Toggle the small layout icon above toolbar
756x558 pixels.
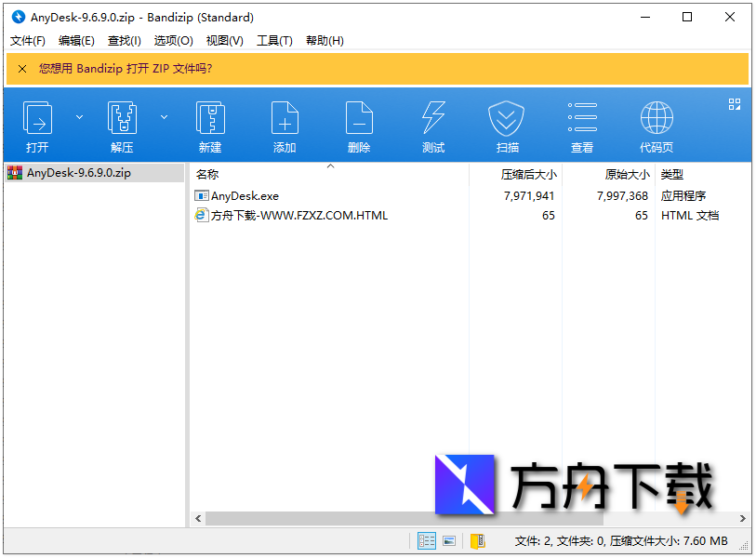pyautogui.click(x=735, y=104)
